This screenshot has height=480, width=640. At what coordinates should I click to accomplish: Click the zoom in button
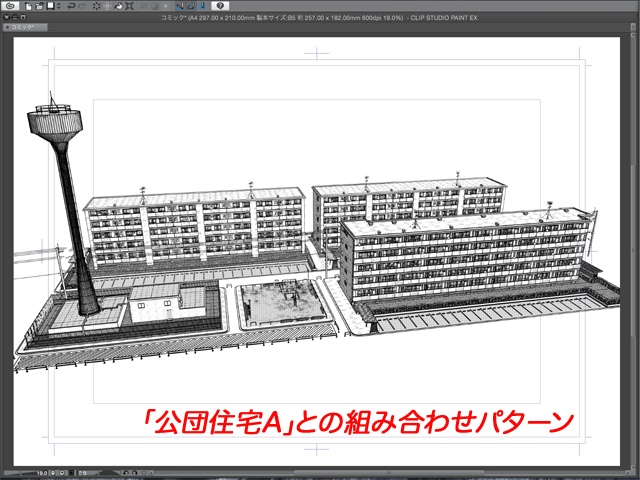click(62, 473)
